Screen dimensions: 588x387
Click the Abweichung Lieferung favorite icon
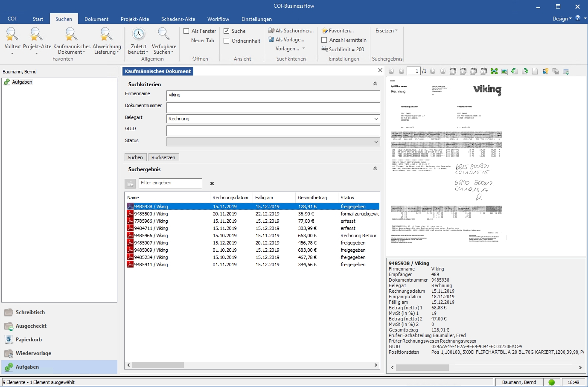coord(106,34)
